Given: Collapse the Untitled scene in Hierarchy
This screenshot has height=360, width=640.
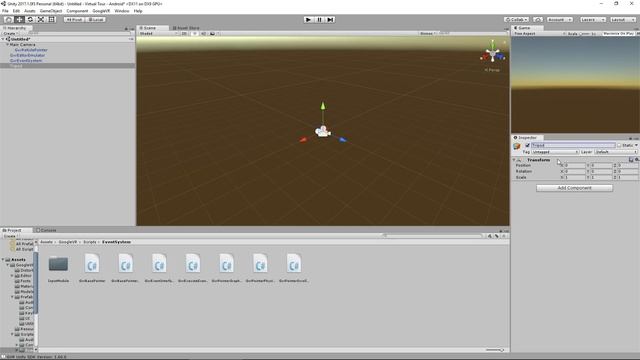Looking at the screenshot, I should tap(3, 39).
